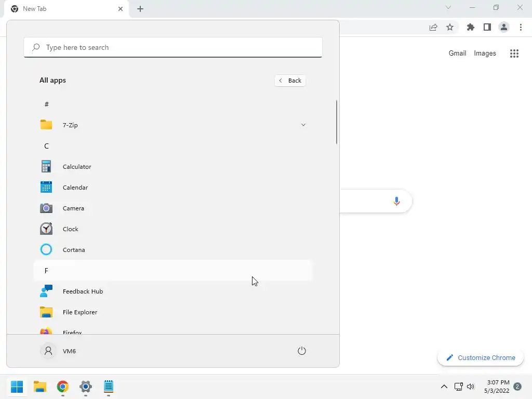Launch the Clock app icon

click(x=46, y=229)
